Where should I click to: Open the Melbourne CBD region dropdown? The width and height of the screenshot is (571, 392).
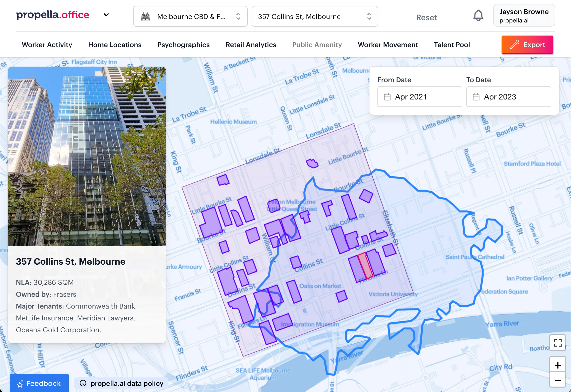click(x=190, y=16)
